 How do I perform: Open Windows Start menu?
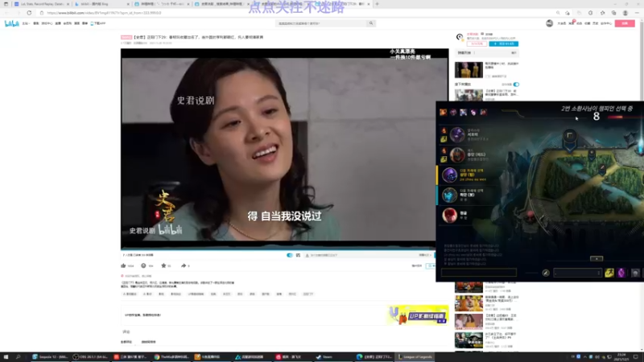(x=6, y=357)
